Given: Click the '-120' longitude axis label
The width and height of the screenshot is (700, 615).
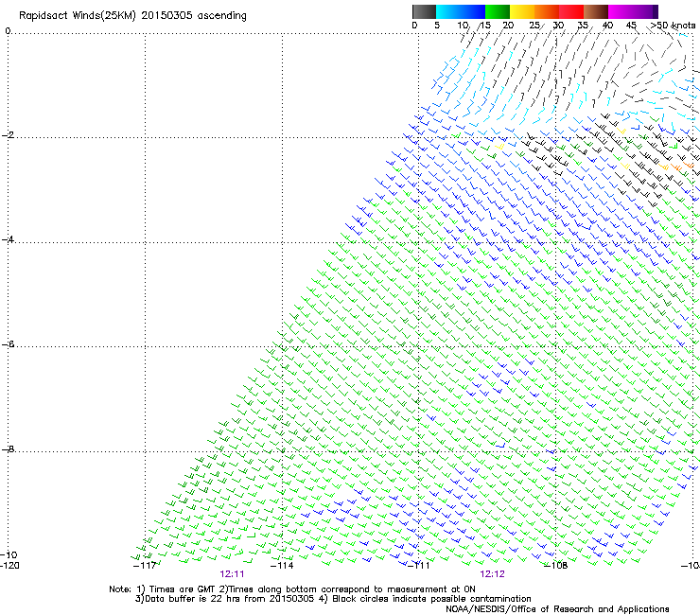Looking at the screenshot, I should 9,566.
